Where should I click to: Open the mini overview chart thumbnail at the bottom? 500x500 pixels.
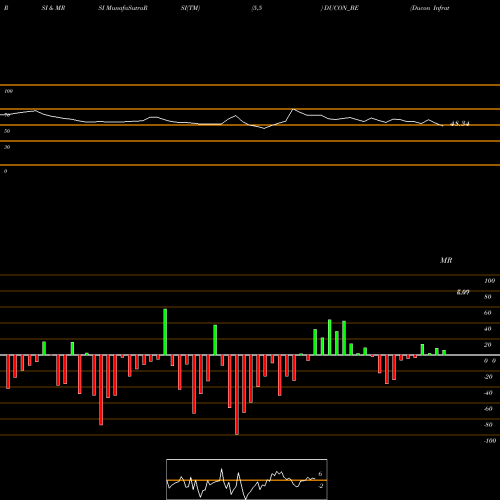[247, 479]
